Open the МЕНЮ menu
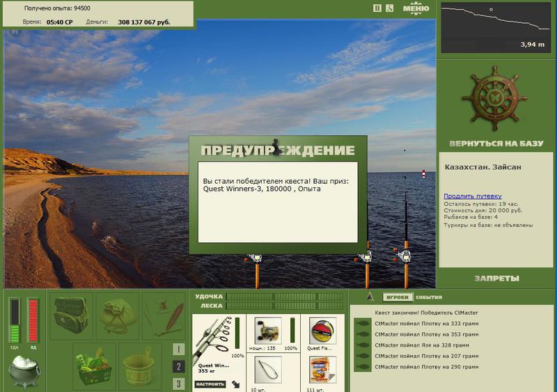Viewport: 557px width, 392px height. tap(416, 8)
